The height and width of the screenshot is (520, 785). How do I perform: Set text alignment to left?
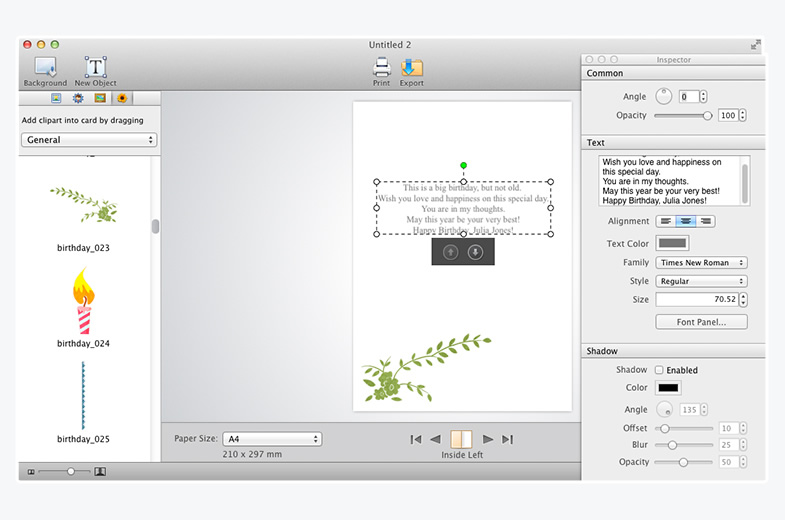click(x=665, y=221)
